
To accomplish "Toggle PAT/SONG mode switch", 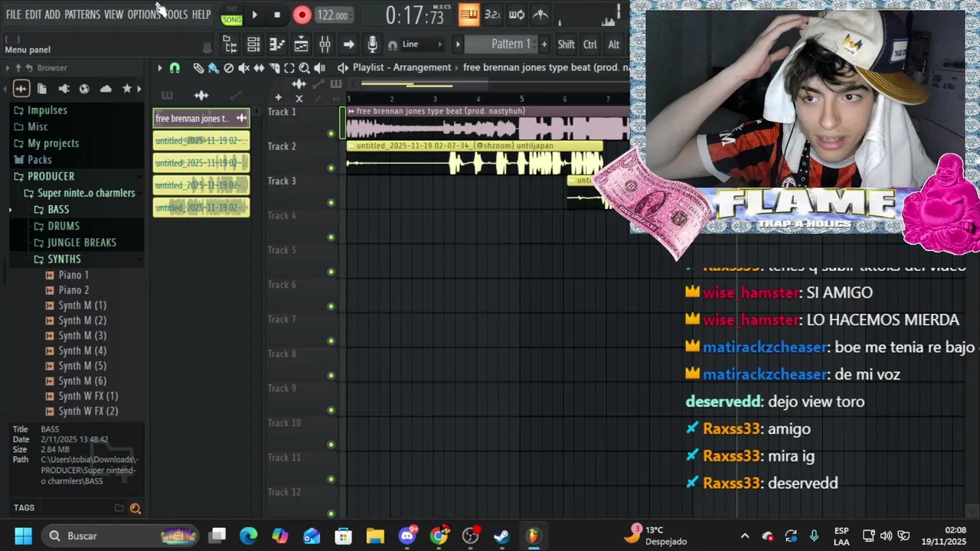I will [x=231, y=15].
